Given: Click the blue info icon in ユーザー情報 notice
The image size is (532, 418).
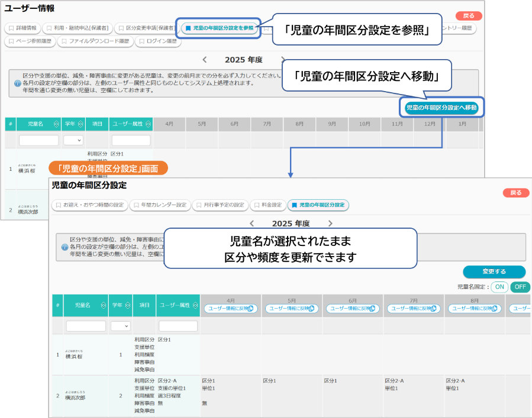Looking at the screenshot, I should tap(17, 83).
